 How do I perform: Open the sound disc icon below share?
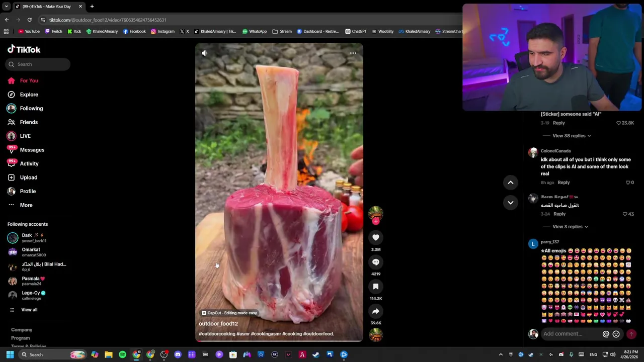point(376,335)
